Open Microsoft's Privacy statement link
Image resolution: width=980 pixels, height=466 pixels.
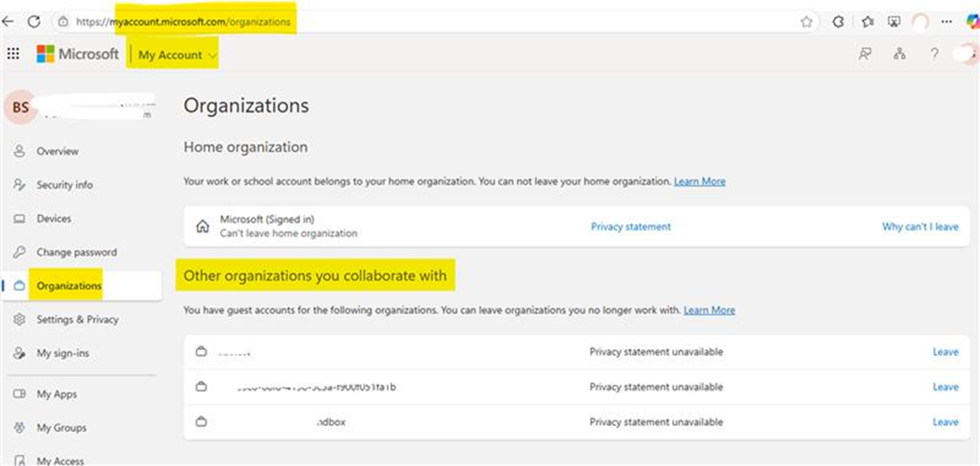[630, 227]
